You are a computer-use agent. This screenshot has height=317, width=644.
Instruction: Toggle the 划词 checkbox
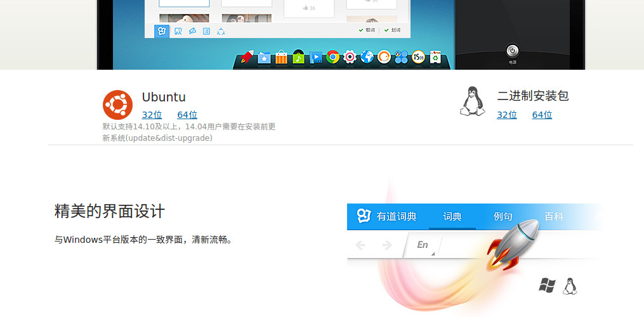click(x=386, y=30)
